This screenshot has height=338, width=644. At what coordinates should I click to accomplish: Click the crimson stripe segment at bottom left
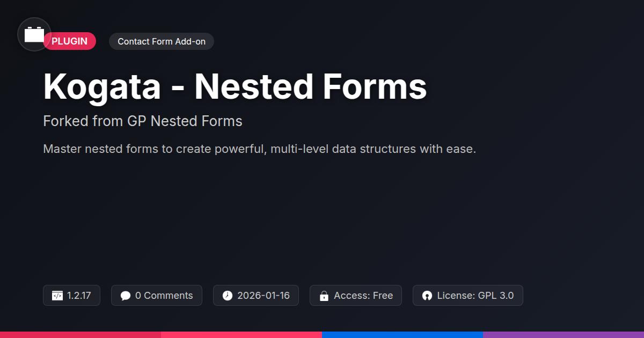point(80,334)
